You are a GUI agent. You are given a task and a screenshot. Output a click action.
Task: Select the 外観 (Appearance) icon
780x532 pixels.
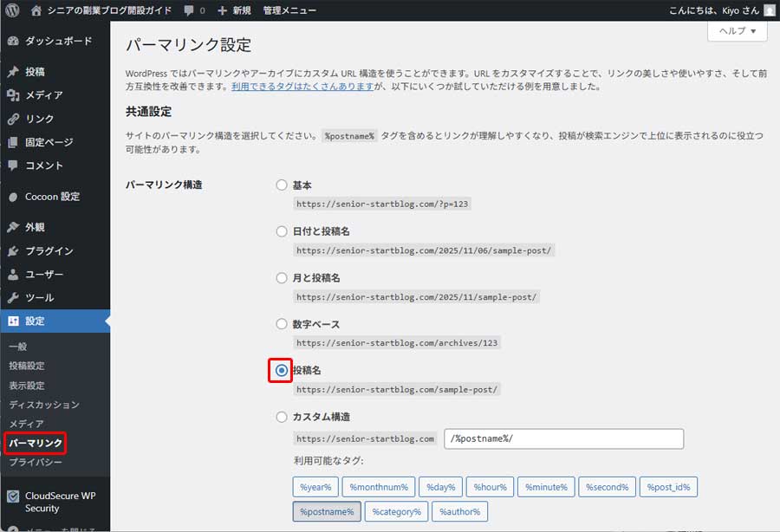click(x=14, y=228)
